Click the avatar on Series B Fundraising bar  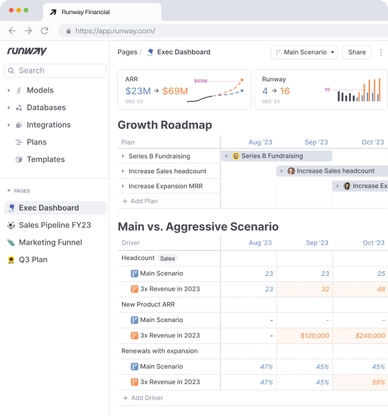click(x=236, y=156)
